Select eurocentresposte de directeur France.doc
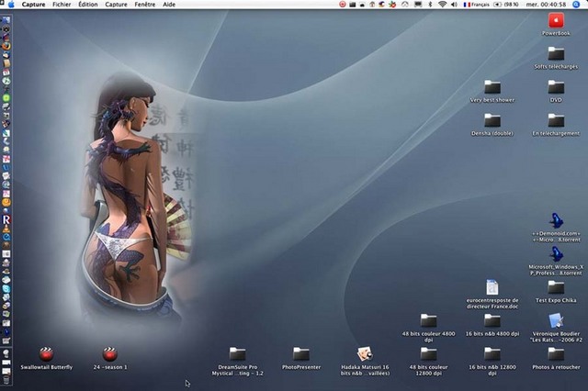 tap(492, 294)
